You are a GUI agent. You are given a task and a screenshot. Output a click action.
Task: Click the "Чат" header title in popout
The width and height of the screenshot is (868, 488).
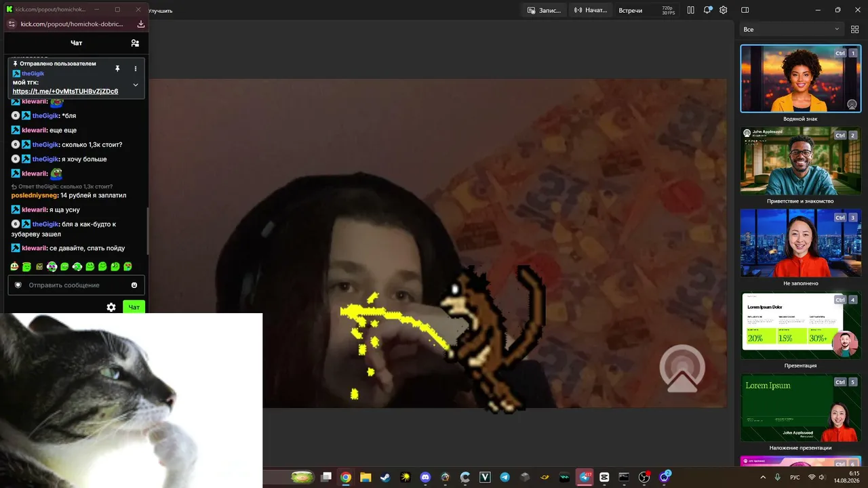point(77,43)
